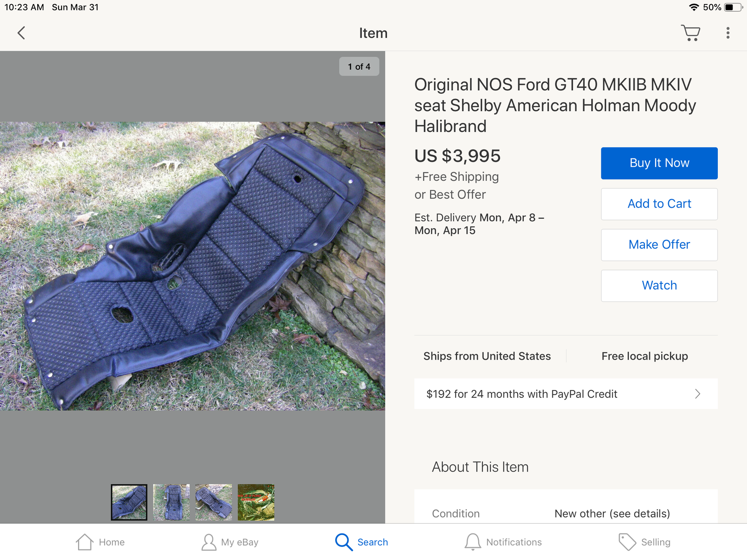Tap the +Free Shipping text
This screenshot has height=560, width=747.
tap(457, 177)
